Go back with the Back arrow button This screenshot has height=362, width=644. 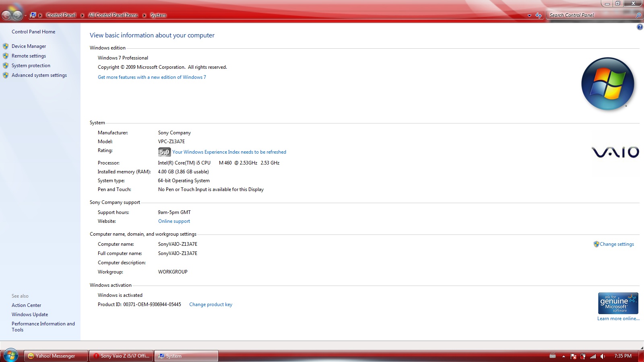pyautogui.click(x=6, y=15)
